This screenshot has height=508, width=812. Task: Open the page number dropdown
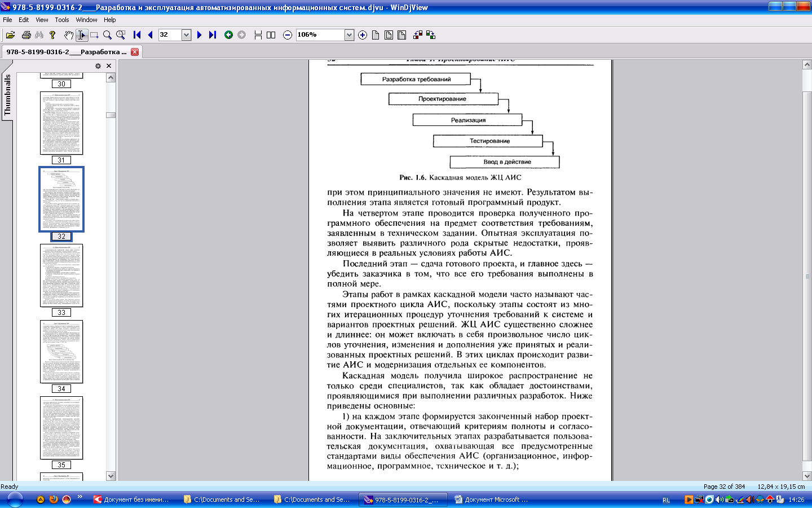186,35
